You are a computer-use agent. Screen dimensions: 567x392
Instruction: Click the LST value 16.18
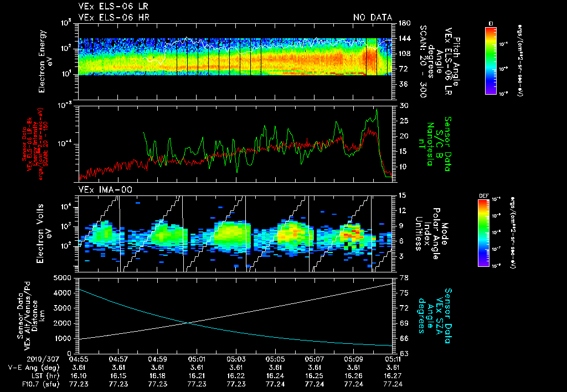[x=157, y=376]
